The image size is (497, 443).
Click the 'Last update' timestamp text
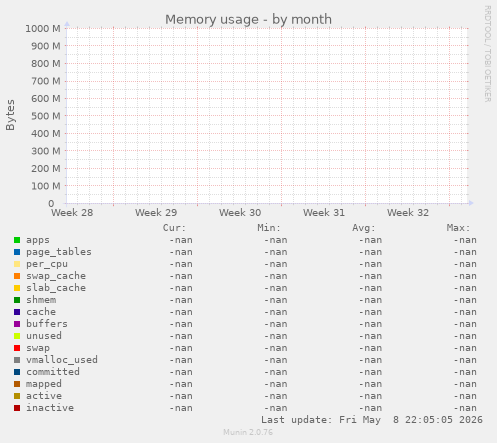tap(372, 420)
